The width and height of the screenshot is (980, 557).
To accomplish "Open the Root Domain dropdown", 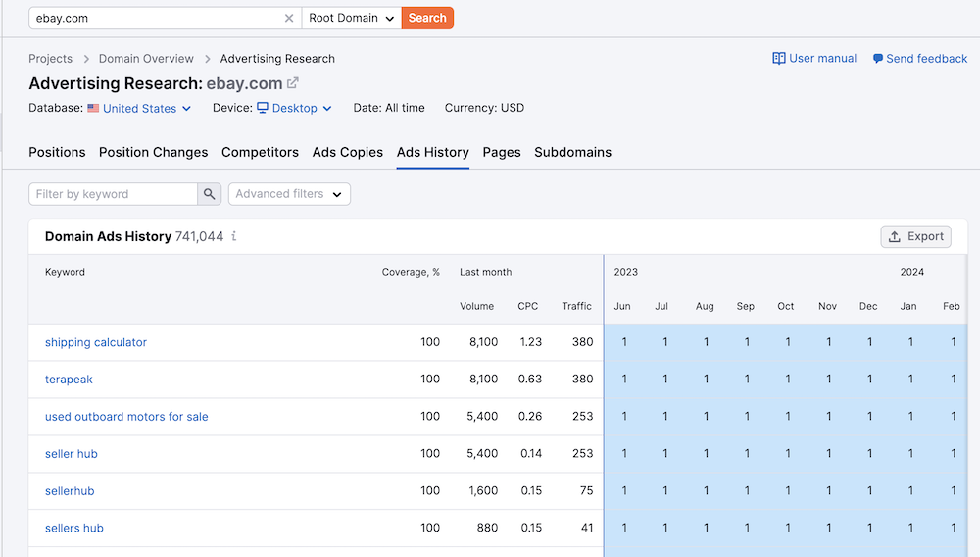I will click(x=352, y=18).
